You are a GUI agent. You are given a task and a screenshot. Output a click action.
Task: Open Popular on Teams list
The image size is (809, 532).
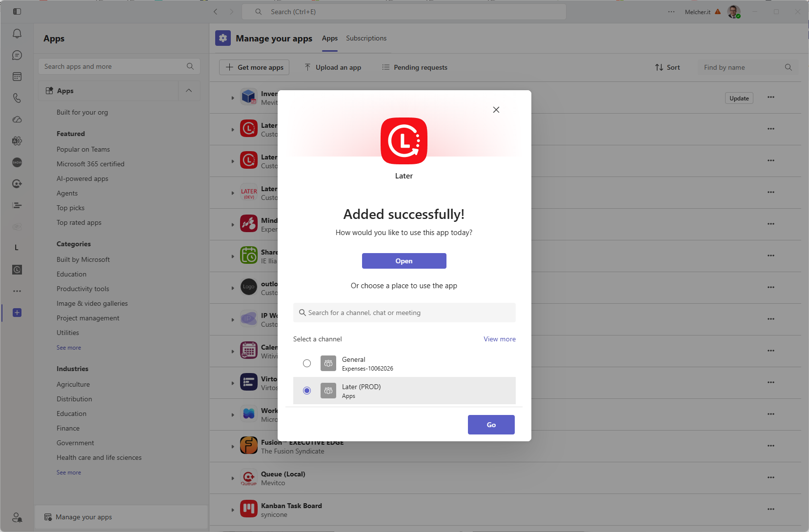83,149
